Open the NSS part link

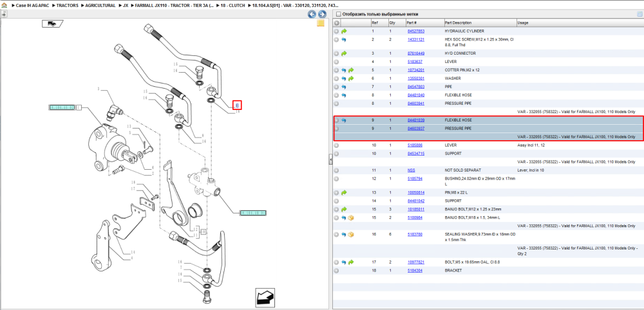point(411,170)
